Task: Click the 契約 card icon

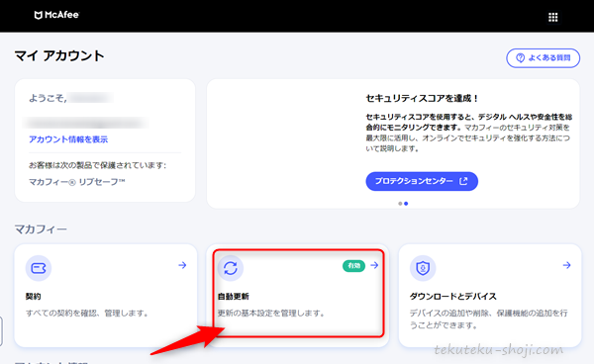Action: point(39,268)
